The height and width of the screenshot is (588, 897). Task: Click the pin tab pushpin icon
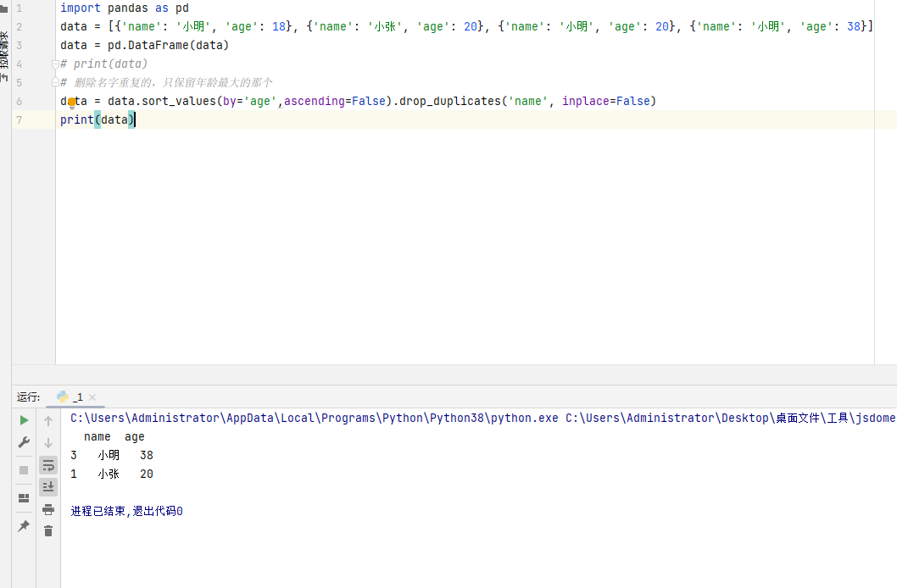tap(24, 525)
